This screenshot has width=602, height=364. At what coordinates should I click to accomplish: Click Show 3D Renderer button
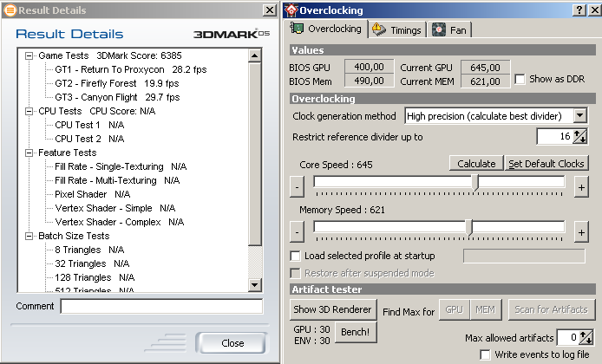click(332, 309)
